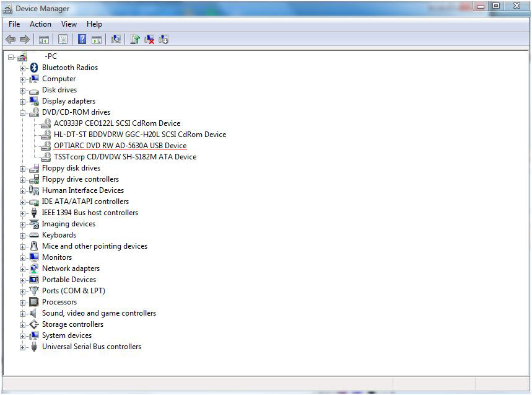The height and width of the screenshot is (395, 532).
Task: Select the Update Driver Software toolbar icon
Action: point(134,39)
